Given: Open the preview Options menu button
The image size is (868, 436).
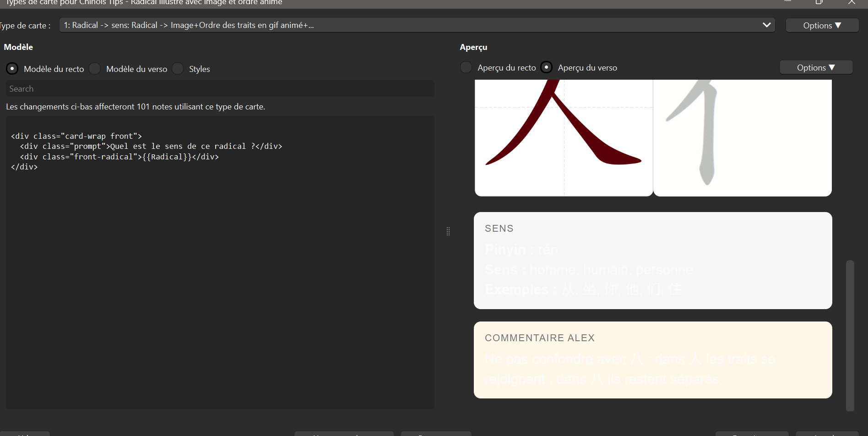Looking at the screenshot, I should pos(816,67).
